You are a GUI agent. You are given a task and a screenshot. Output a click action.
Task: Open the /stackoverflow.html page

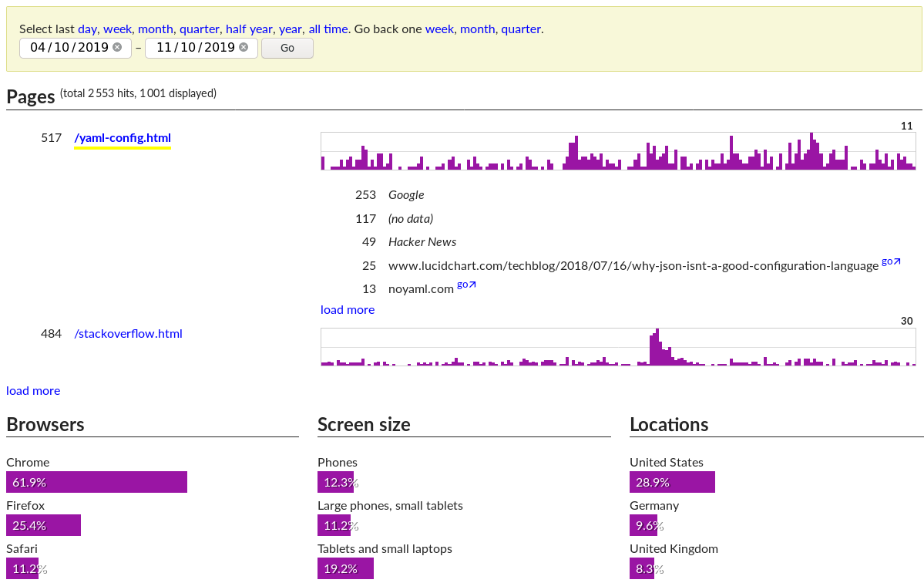point(128,333)
